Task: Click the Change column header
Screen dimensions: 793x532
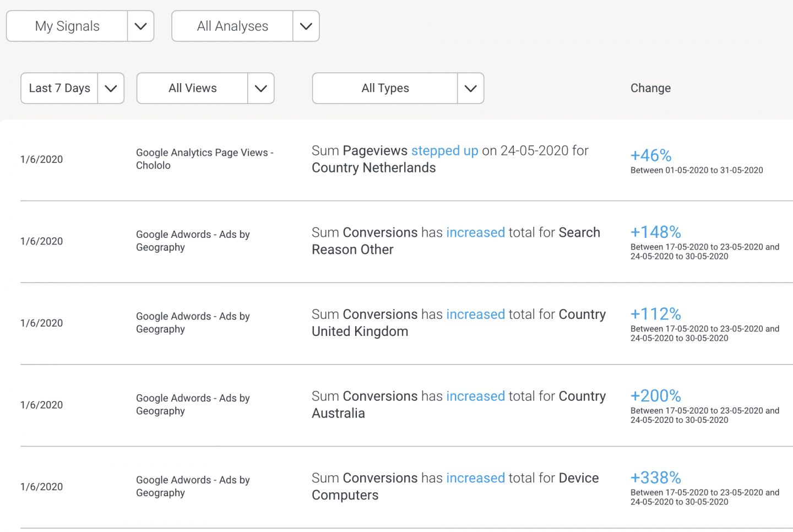Action: [650, 88]
